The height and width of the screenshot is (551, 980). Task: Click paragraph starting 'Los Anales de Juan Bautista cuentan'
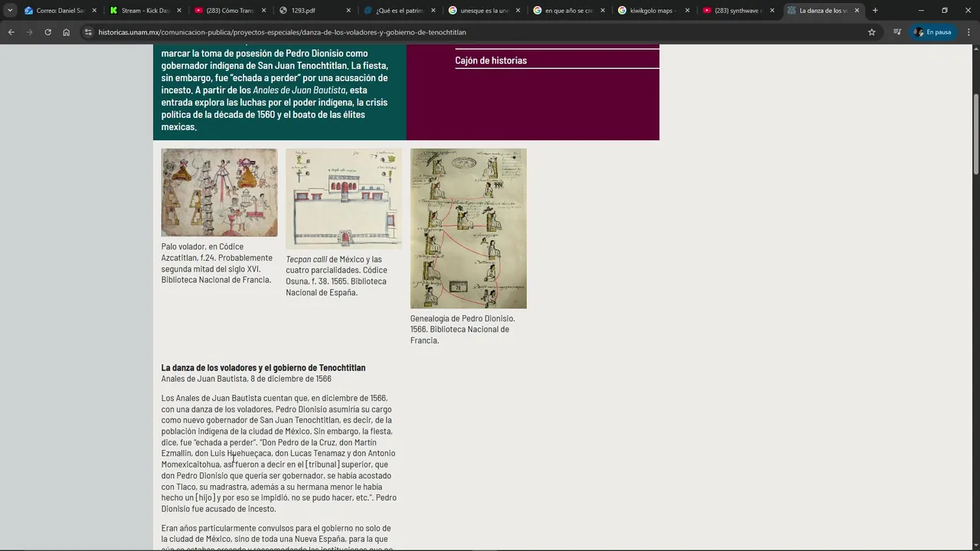point(279,453)
